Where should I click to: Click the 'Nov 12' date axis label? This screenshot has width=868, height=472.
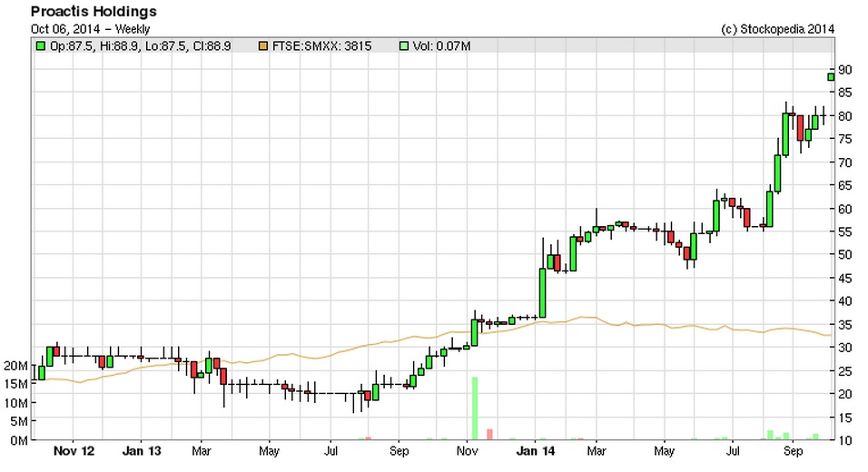(74, 451)
